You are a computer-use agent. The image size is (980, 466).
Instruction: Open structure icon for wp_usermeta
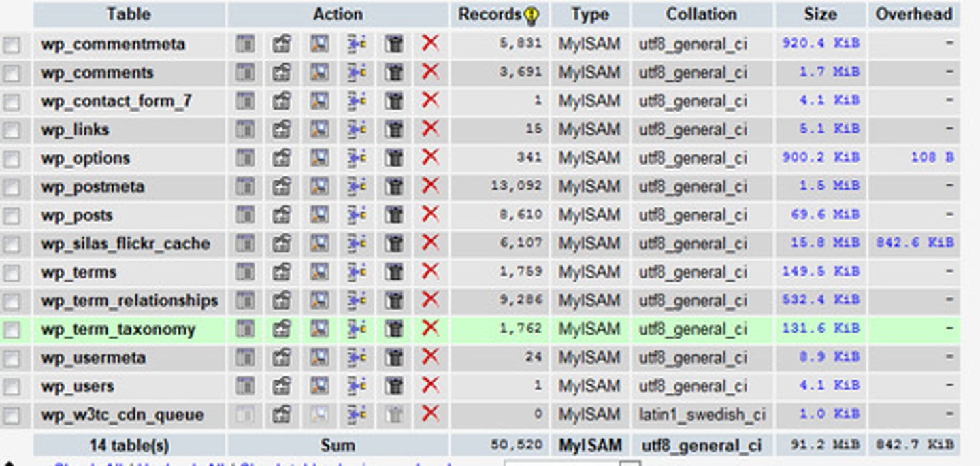(282, 358)
